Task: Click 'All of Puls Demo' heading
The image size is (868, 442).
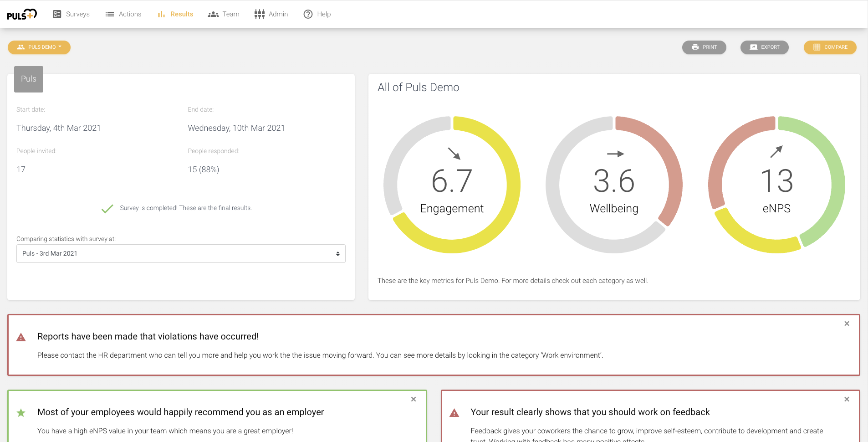Action: click(419, 87)
